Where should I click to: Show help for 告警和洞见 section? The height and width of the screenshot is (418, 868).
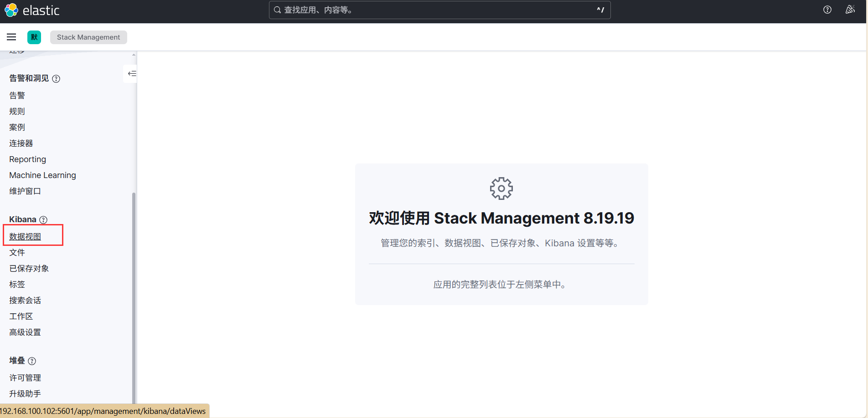click(56, 79)
